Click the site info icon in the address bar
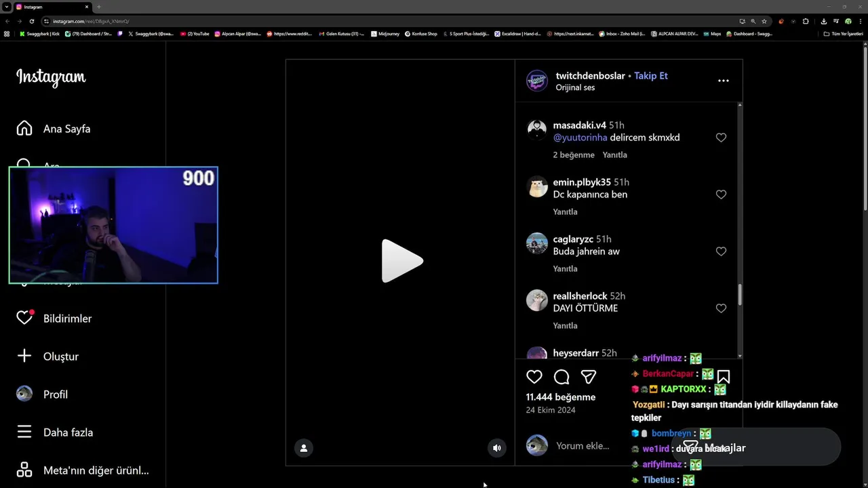 point(46,21)
